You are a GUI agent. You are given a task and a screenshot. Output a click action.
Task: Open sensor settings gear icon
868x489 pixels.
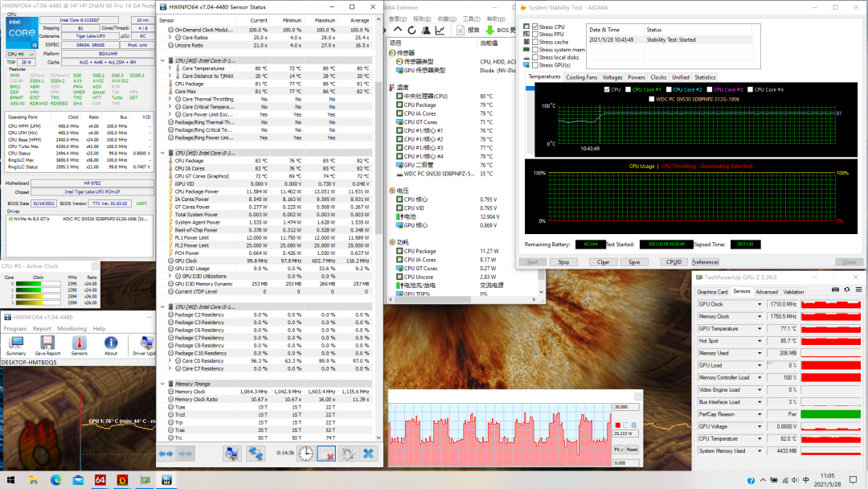coord(348,454)
